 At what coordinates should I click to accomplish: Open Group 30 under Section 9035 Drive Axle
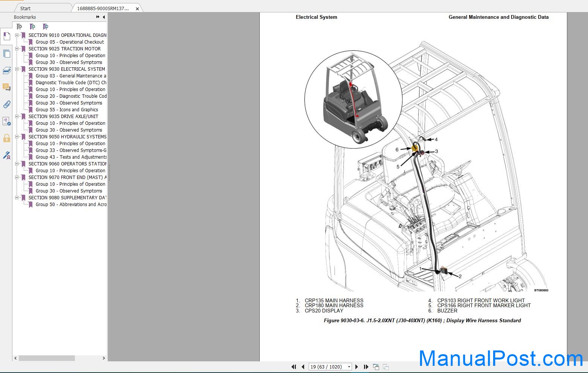pyautogui.click(x=69, y=130)
